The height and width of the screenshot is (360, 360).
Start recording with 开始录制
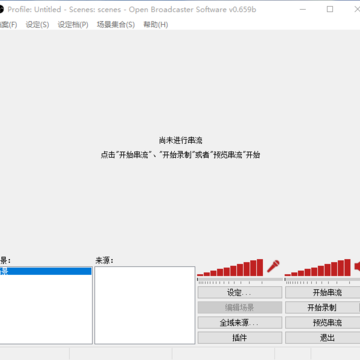[322, 308]
